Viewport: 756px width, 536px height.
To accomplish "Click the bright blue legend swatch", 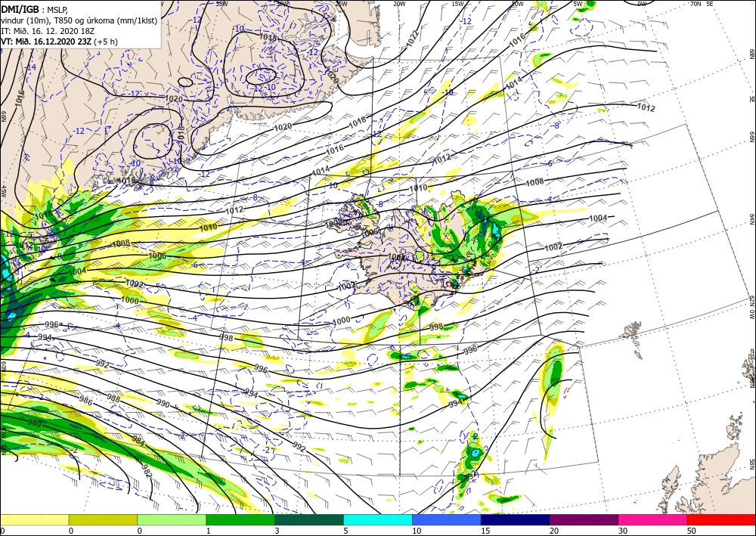I will [447, 519].
